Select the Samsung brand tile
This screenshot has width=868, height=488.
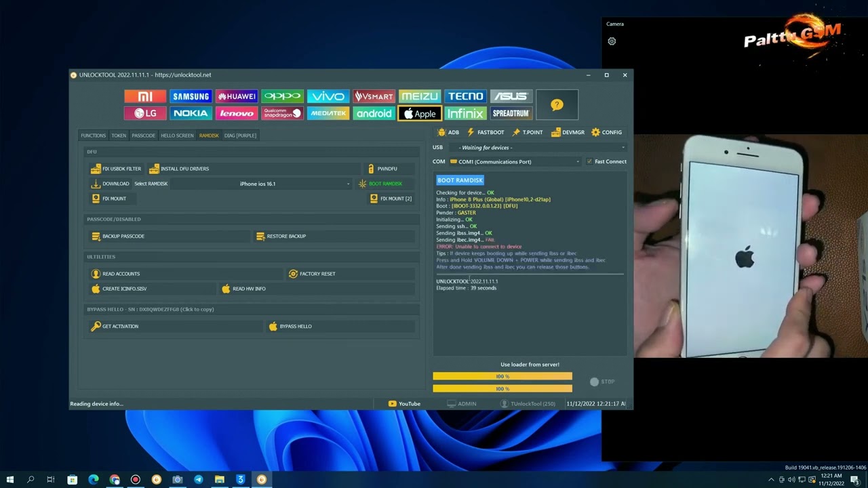pos(191,96)
